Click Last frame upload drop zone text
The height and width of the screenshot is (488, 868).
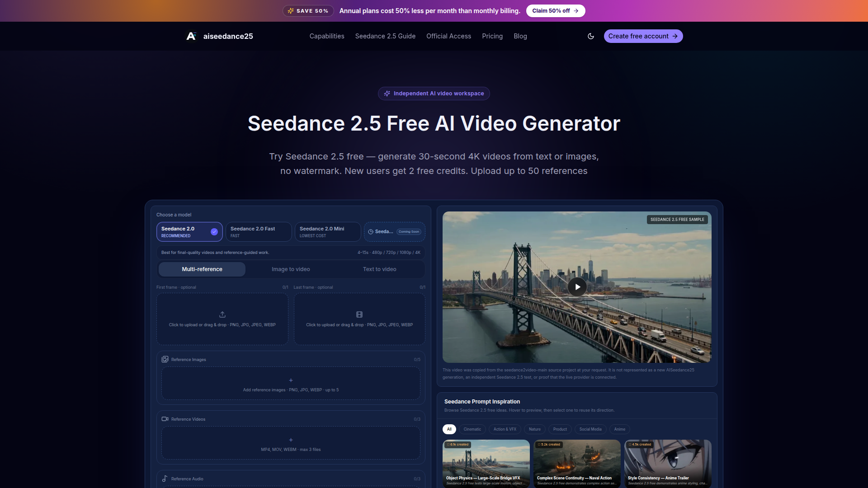click(359, 325)
